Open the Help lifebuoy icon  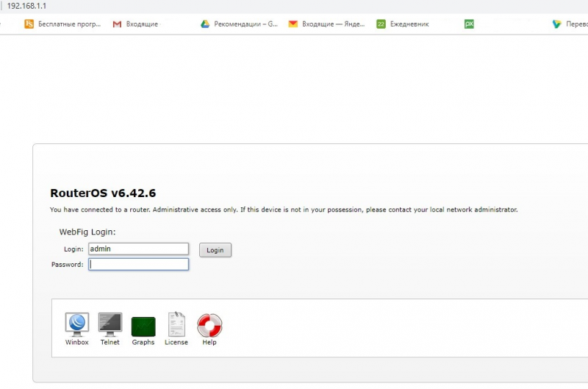pyautogui.click(x=209, y=325)
